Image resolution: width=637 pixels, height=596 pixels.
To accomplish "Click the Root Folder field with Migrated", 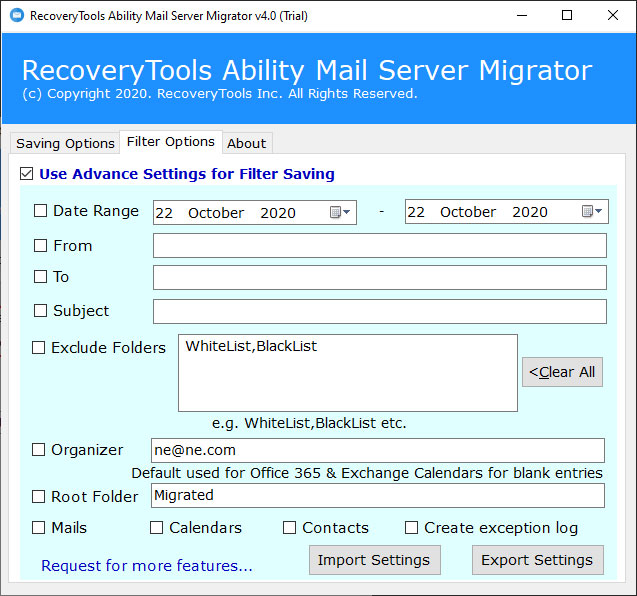I will click(378, 496).
